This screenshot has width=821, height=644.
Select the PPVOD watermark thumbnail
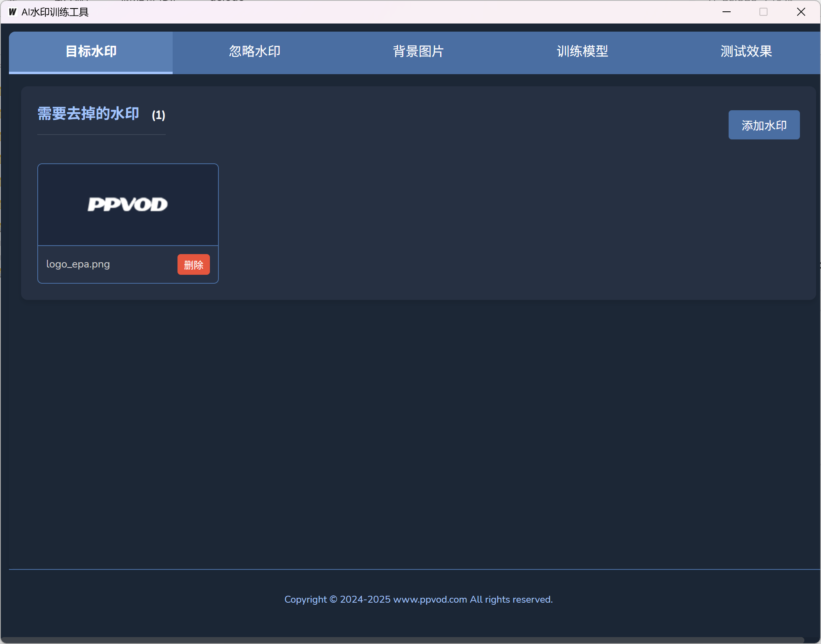[128, 205]
